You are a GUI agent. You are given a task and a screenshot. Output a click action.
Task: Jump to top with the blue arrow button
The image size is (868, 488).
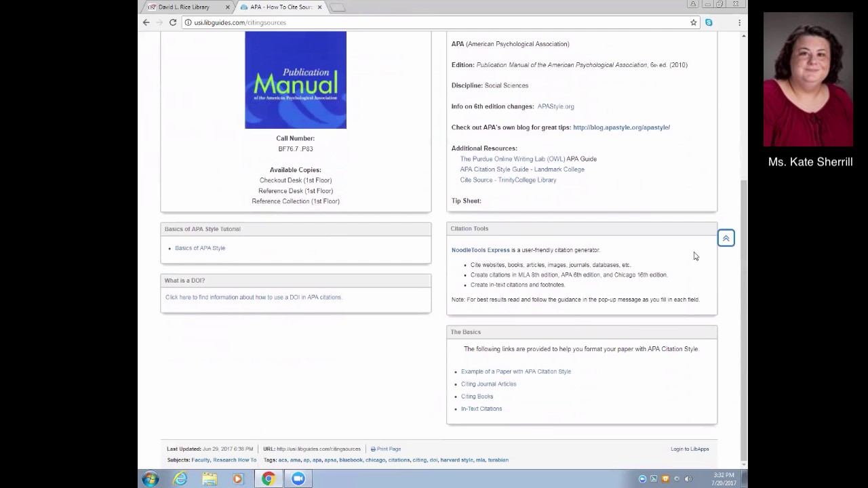[x=726, y=238]
